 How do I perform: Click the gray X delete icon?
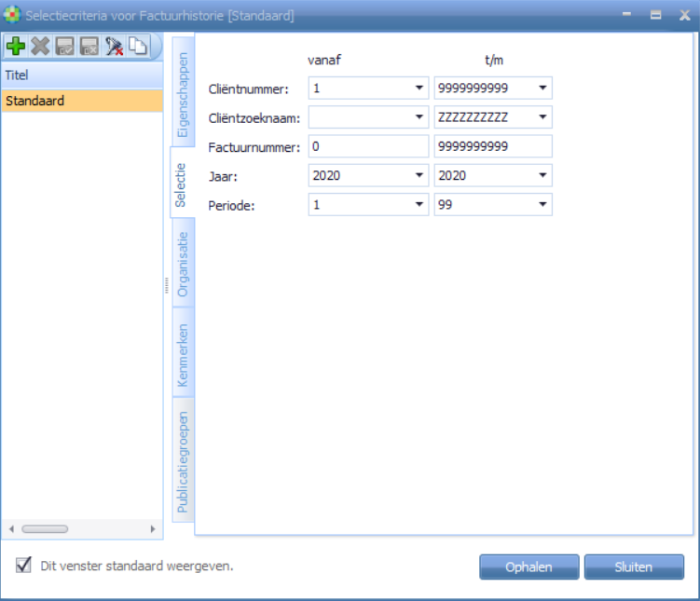[x=40, y=47]
